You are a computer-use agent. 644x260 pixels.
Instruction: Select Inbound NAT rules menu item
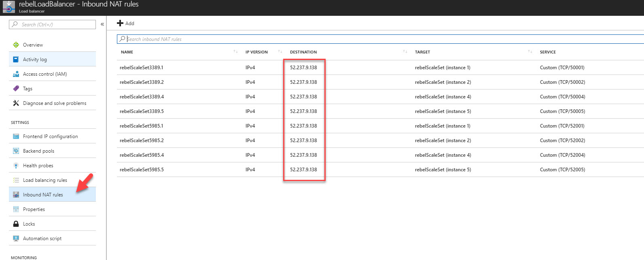point(52,195)
